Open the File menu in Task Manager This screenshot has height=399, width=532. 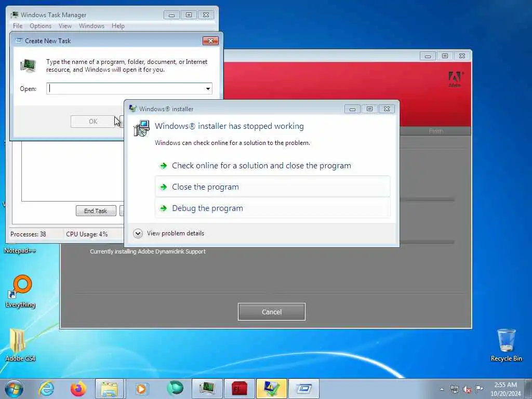(x=18, y=26)
